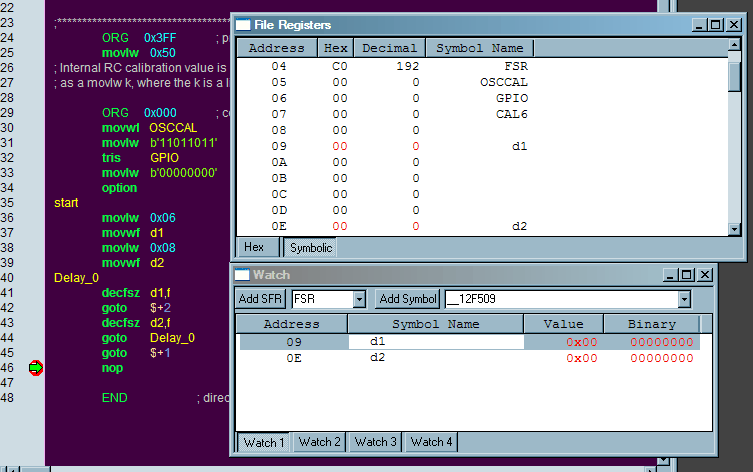Click the 'movwf d2' instruction
This screenshot has width=753, height=472.
[133, 263]
